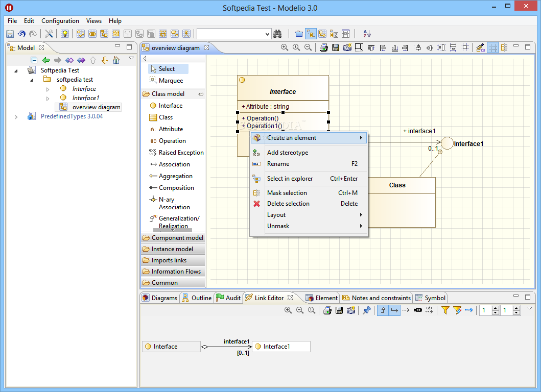
Task: Click the Redo arrow in the main toolbar
Action: tap(33, 34)
